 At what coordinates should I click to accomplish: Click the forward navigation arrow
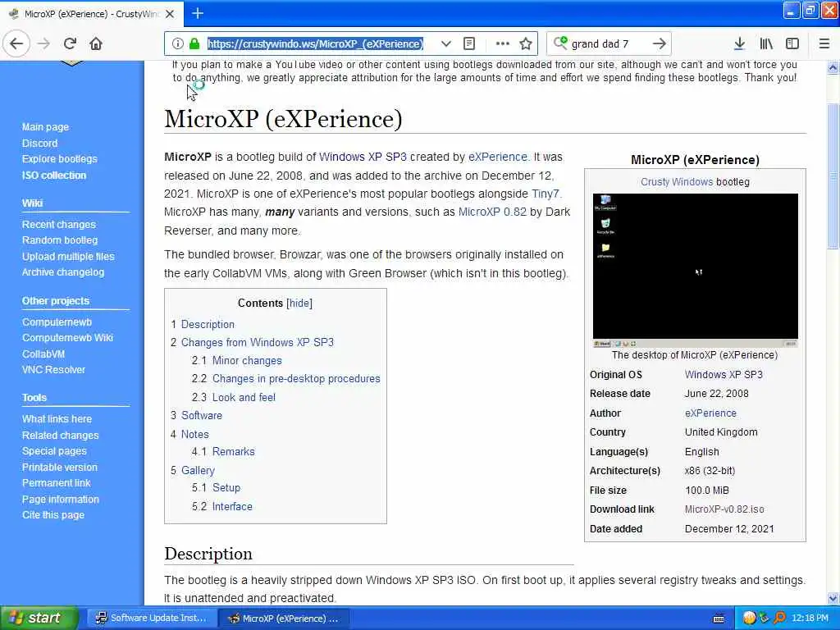click(44, 43)
